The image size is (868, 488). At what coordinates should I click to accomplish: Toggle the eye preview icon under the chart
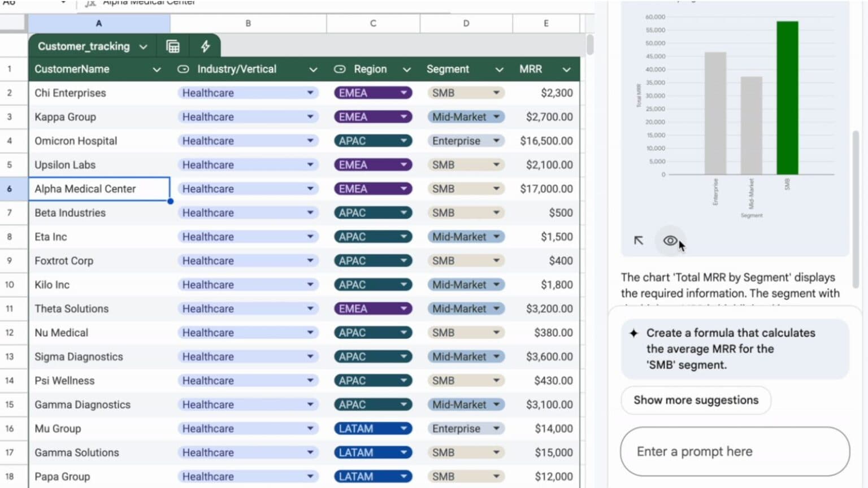[x=670, y=240]
